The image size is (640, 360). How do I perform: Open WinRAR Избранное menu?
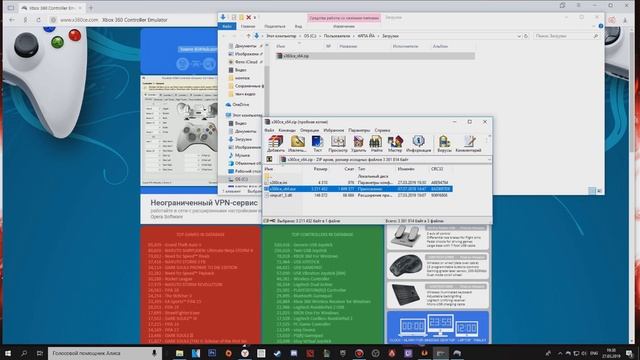333,130
